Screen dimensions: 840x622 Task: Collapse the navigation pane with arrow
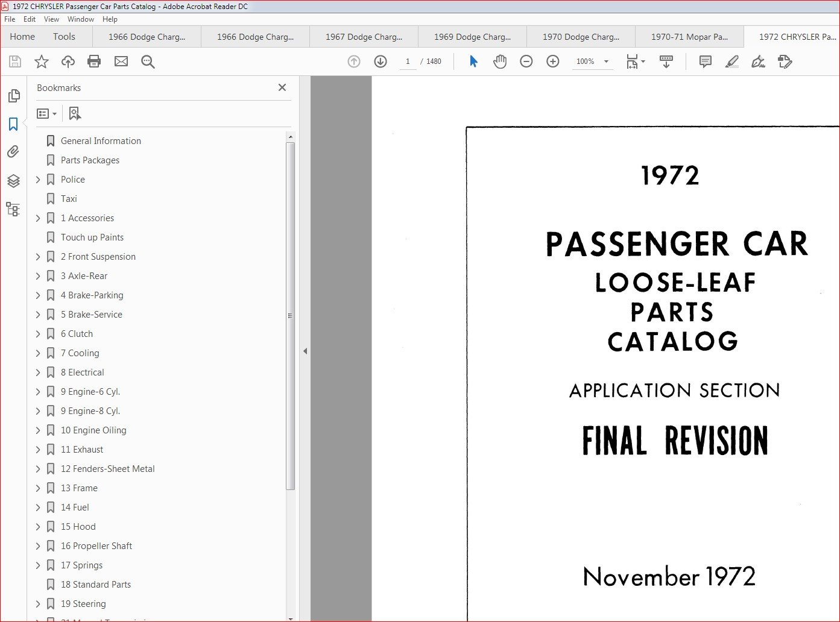305,351
